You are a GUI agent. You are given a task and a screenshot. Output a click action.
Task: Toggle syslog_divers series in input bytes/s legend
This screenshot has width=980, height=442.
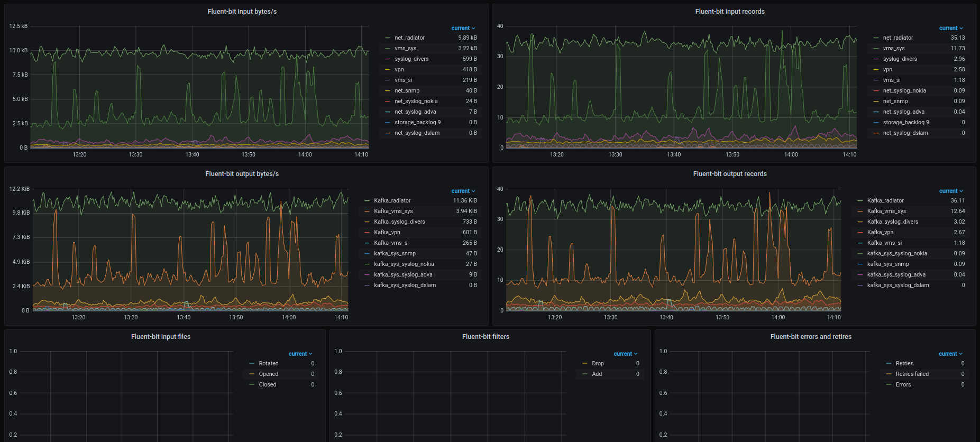click(x=411, y=59)
